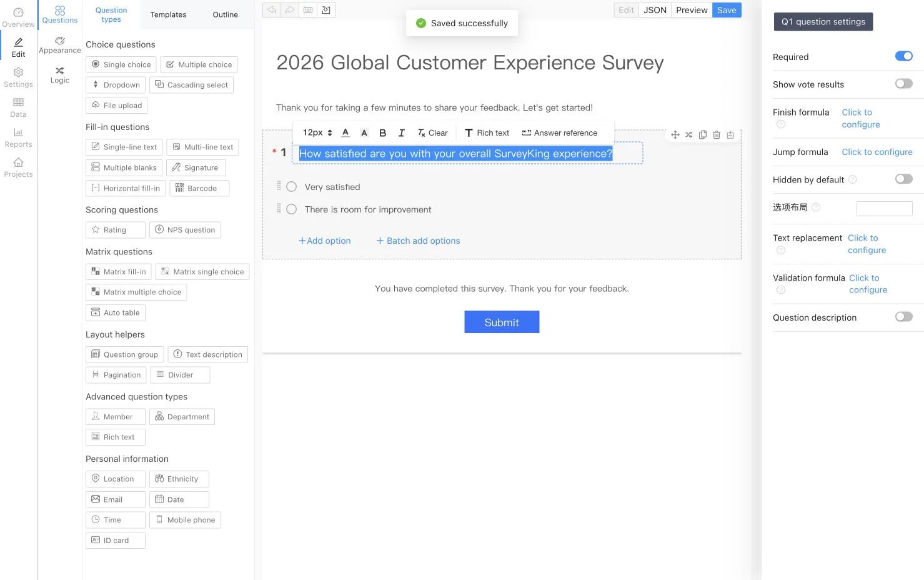This screenshot has width=924, height=580.
Task: Enable Show vote results switch
Action: [903, 84]
